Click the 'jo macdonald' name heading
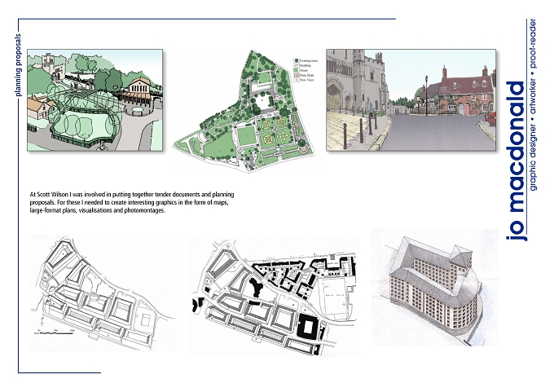 [x=517, y=161]
